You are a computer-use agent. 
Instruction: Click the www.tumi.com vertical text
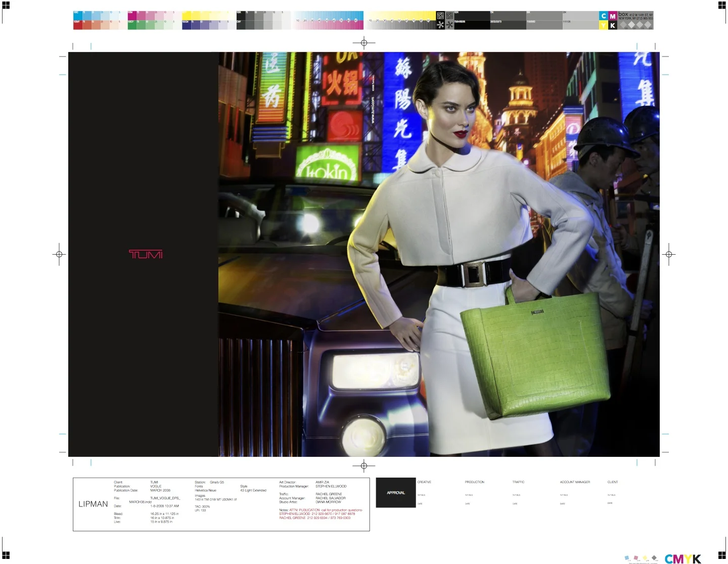point(373,110)
